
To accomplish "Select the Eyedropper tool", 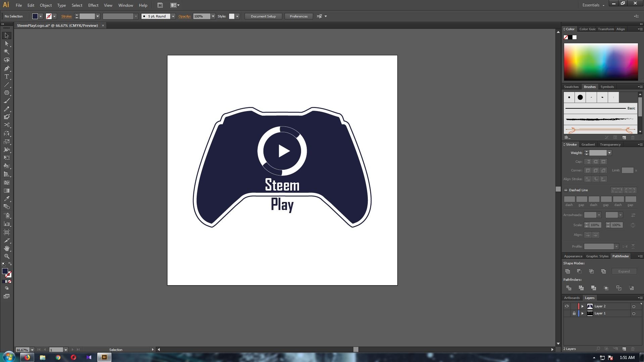I will point(6,199).
